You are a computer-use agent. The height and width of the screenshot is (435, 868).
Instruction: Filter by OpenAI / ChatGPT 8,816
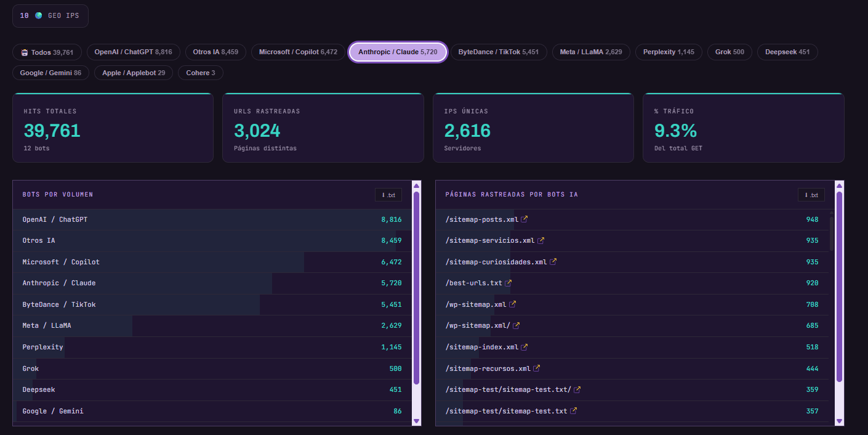(x=134, y=52)
